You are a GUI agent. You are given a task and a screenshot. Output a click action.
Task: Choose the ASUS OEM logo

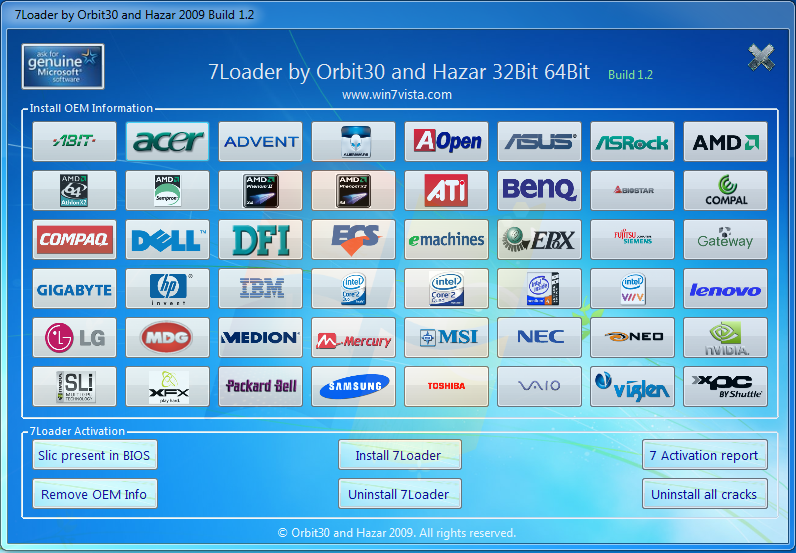(539, 141)
